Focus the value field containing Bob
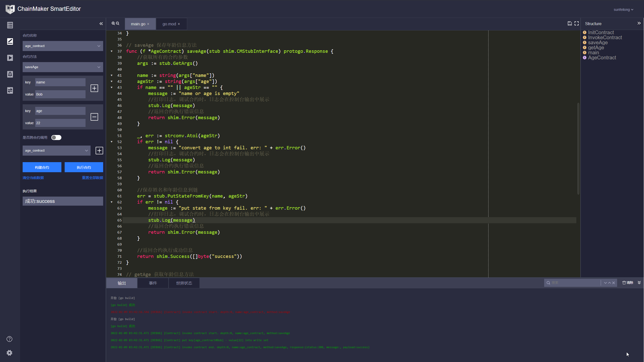 [60, 94]
